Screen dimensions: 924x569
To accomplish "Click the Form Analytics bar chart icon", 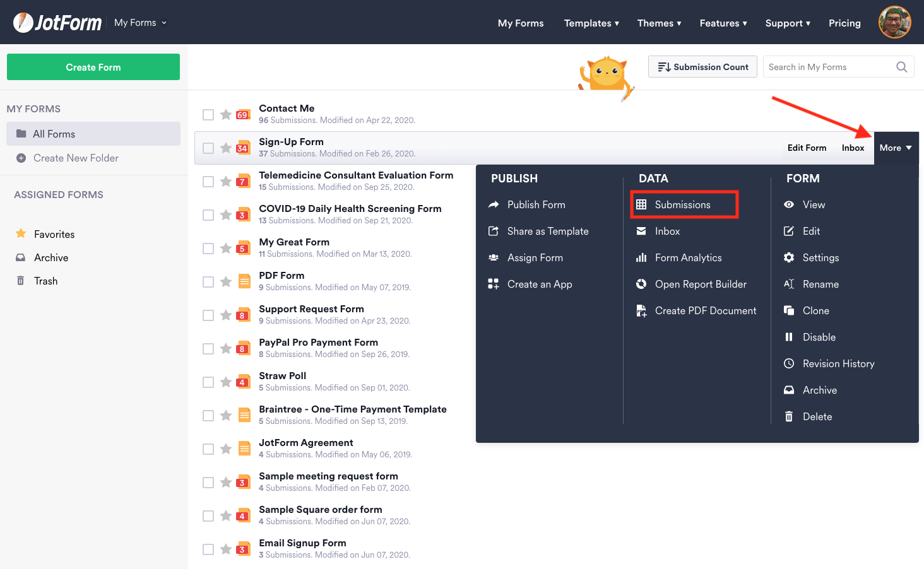I will tap(641, 257).
